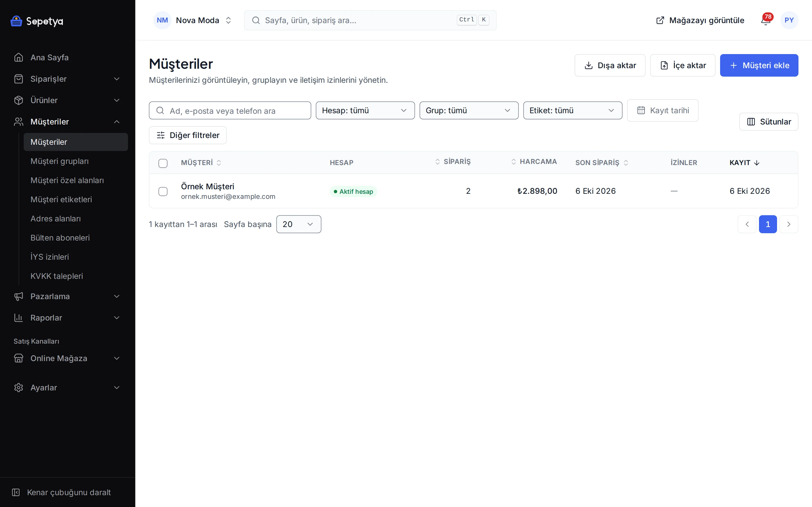Image resolution: width=812 pixels, height=507 pixels.
Task: Click the collapse sidebar icon
Action: coord(16,492)
